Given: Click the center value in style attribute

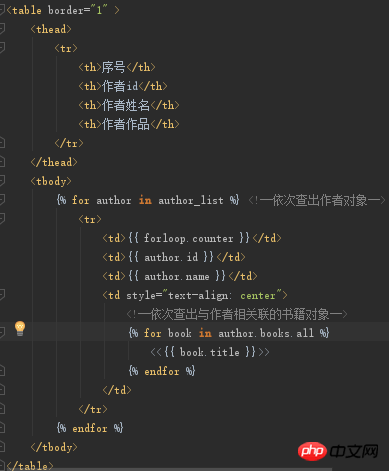Looking at the screenshot, I should coord(258,295).
